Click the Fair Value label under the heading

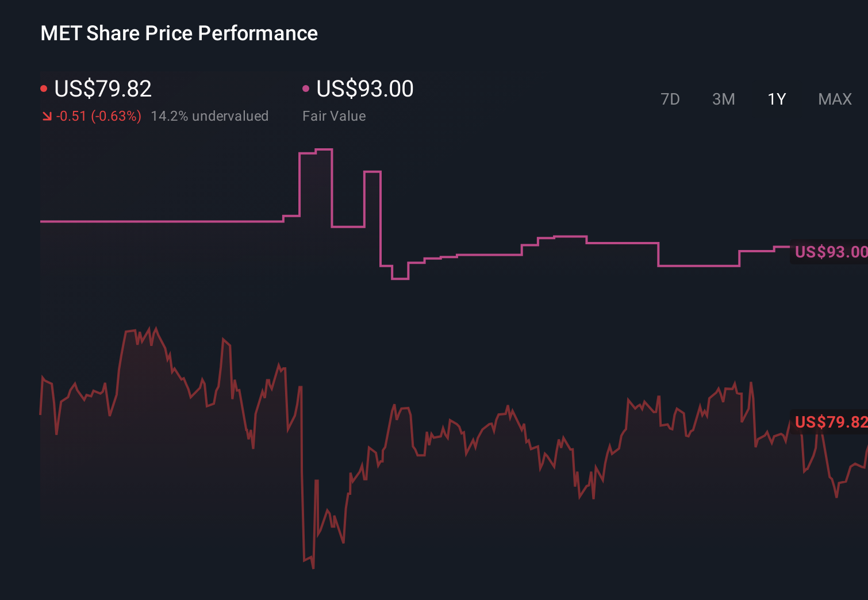(334, 116)
